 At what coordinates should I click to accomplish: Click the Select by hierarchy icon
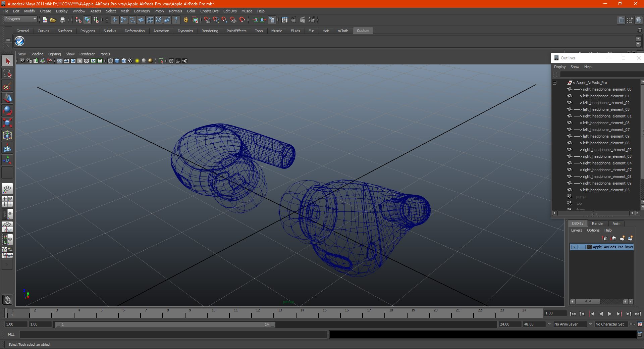click(x=78, y=20)
